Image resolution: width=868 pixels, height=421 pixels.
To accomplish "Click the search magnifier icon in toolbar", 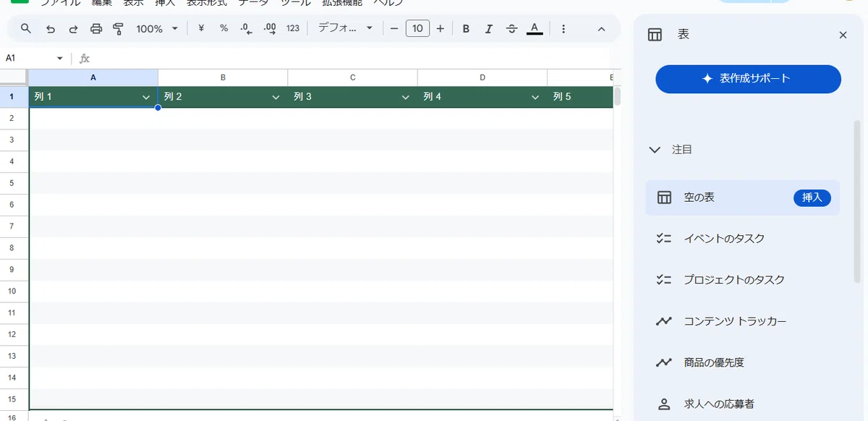I will point(26,29).
